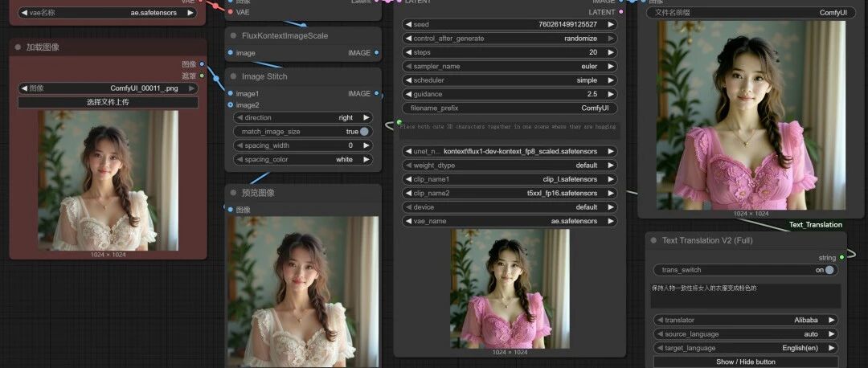Click the Image Stitch node title
Viewport: 868px width, 368px height.
264,76
